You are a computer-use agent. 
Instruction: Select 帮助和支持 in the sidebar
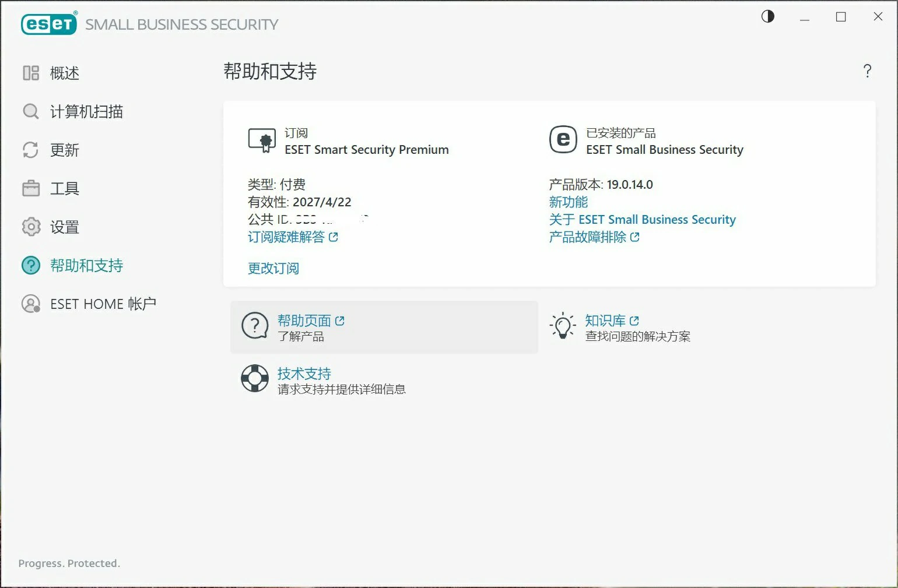click(86, 266)
